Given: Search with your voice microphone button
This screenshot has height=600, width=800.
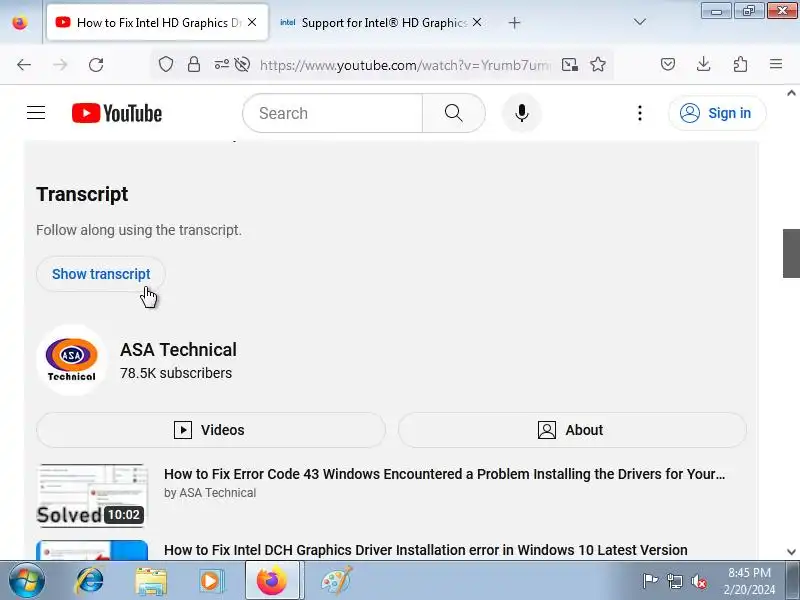Looking at the screenshot, I should (521, 113).
